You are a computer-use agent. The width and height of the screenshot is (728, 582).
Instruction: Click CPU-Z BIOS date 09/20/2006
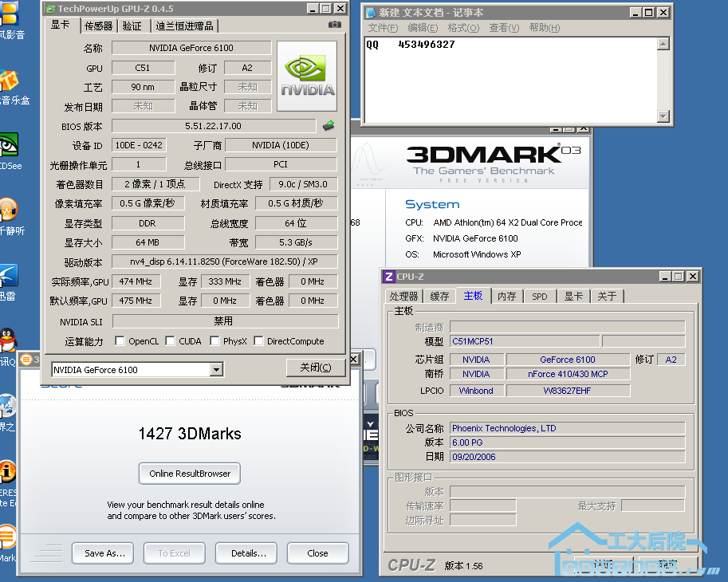point(568,457)
